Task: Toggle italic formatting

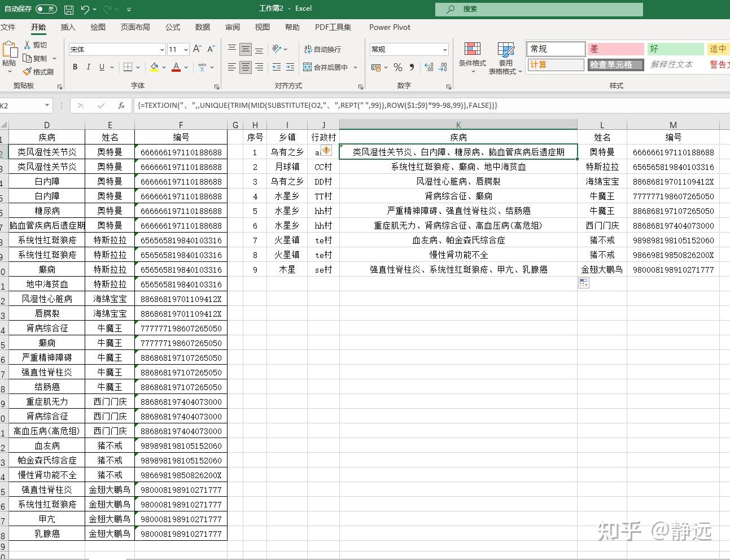Action: tap(88, 67)
